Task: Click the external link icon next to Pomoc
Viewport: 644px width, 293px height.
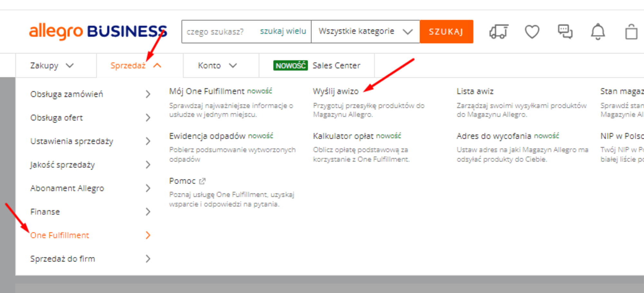Action: coord(202,181)
